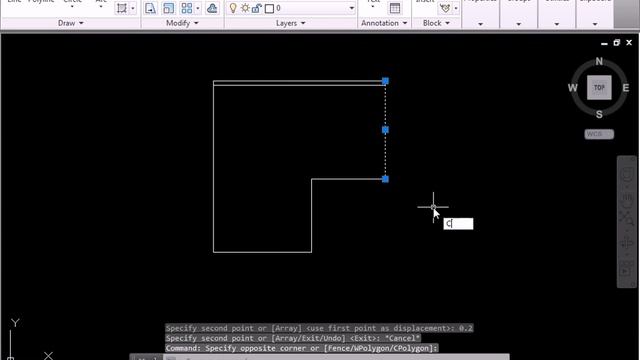
Task: Toggle layer on/off lightbulb icon
Action: 233,8
